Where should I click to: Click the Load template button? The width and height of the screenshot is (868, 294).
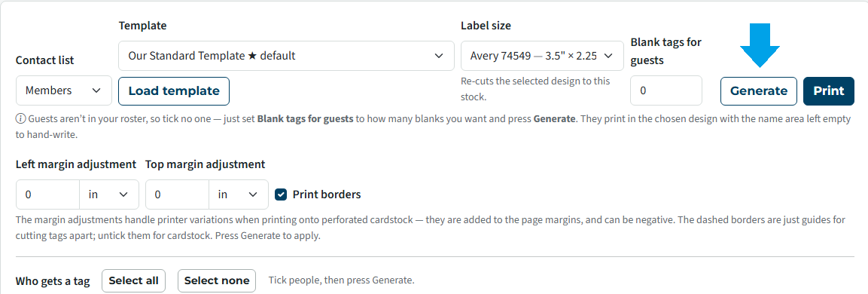(174, 91)
